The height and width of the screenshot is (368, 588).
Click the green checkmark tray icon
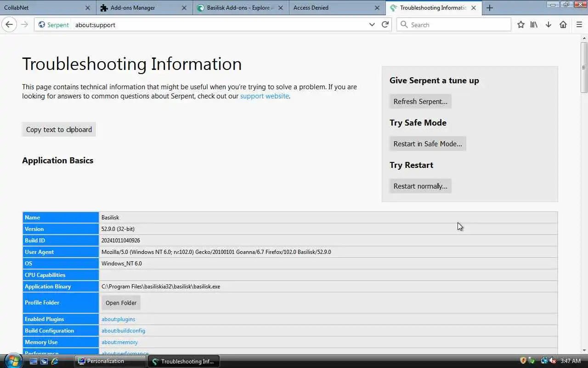pos(531,361)
